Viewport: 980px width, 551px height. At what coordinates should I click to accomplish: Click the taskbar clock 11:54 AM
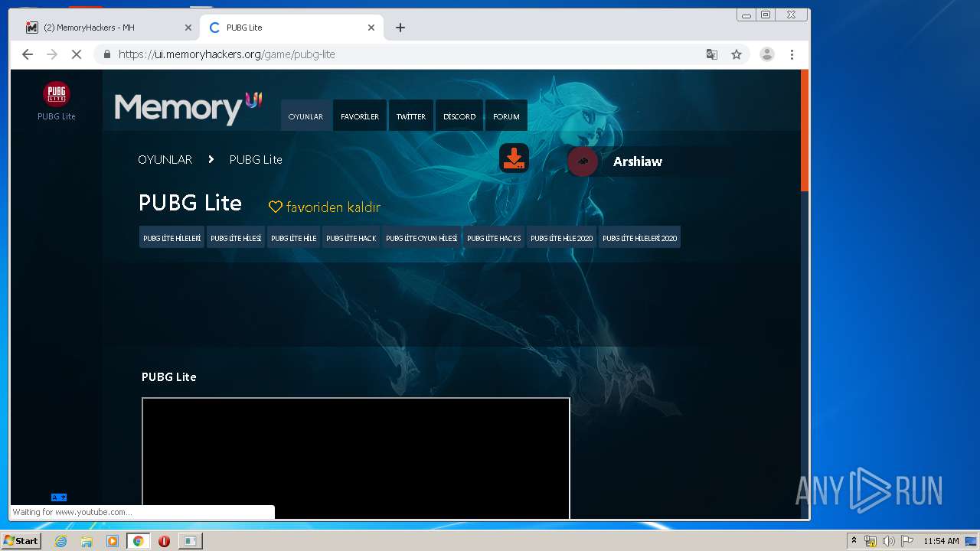point(941,541)
